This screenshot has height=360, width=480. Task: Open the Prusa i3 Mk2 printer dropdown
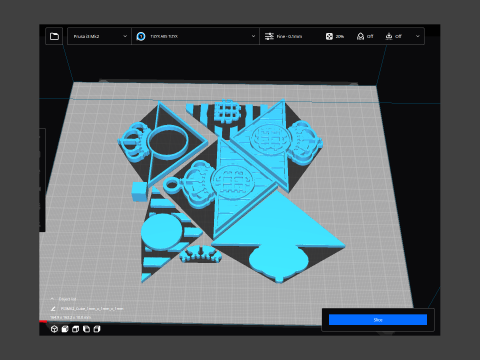pyautogui.click(x=99, y=36)
